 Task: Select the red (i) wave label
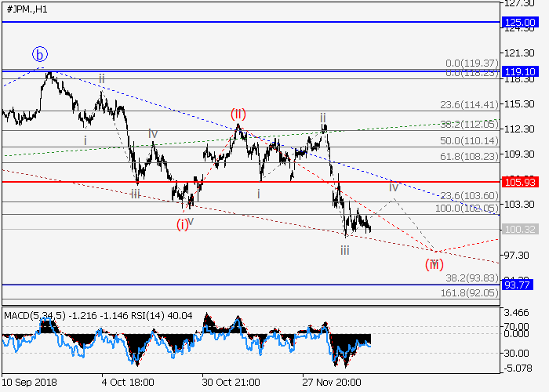pyautogui.click(x=182, y=223)
